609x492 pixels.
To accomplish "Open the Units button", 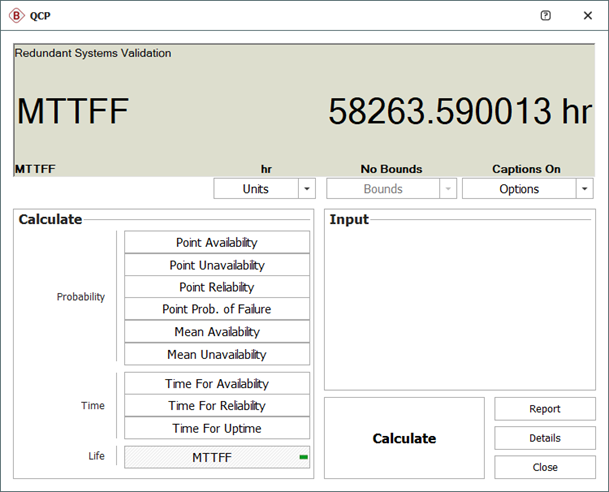I will click(x=255, y=189).
